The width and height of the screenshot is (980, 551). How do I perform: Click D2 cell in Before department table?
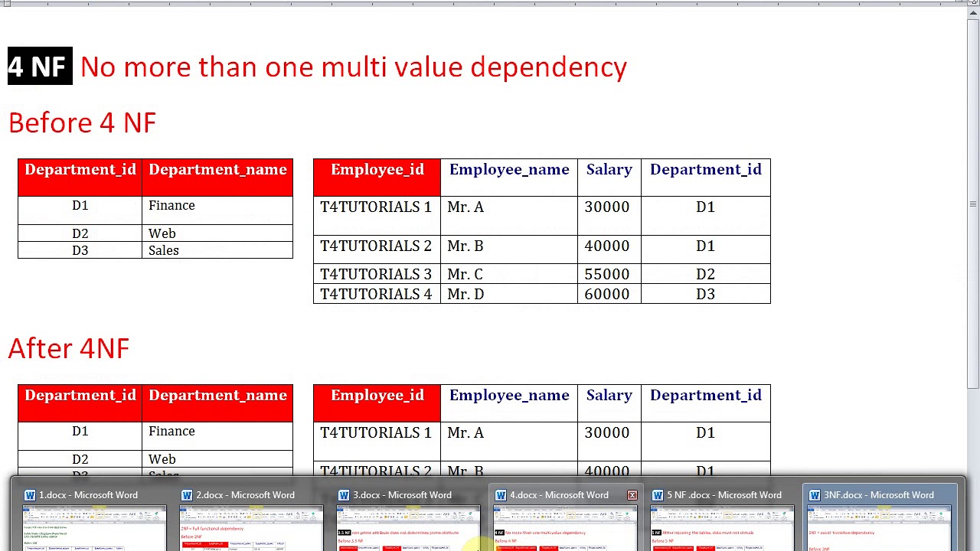tap(80, 233)
